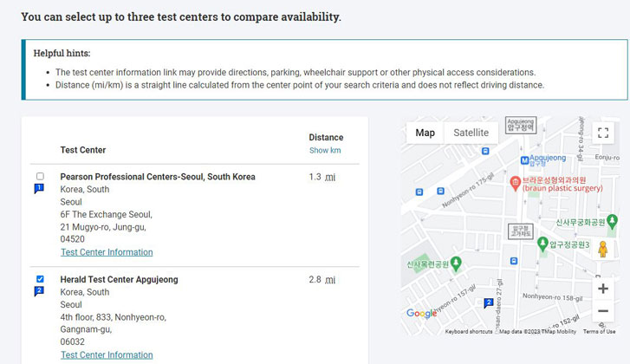This screenshot has width=630, height=364.
Task: Open the Google logo link on the map
Action: [x=421, y=313]
